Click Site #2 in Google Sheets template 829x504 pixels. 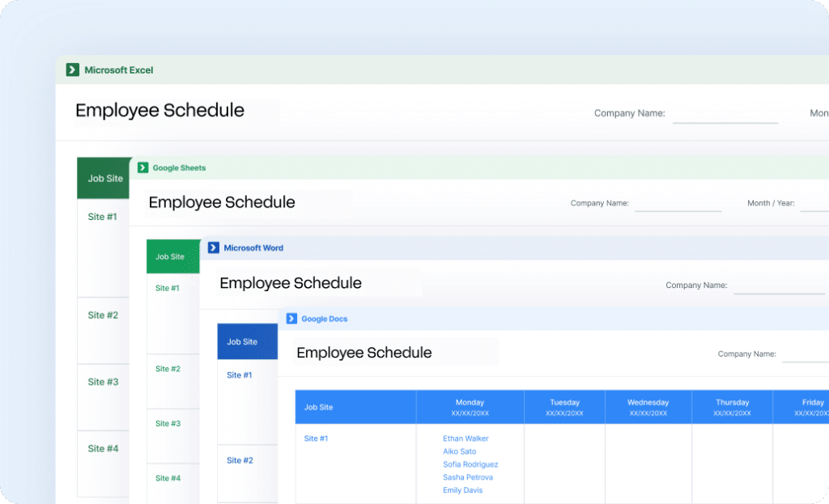168,369
